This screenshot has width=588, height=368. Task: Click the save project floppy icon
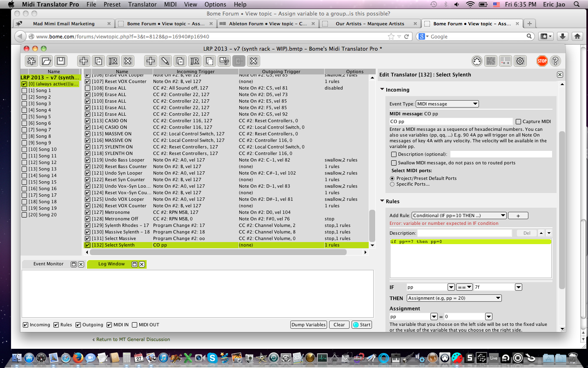[61, 61]
